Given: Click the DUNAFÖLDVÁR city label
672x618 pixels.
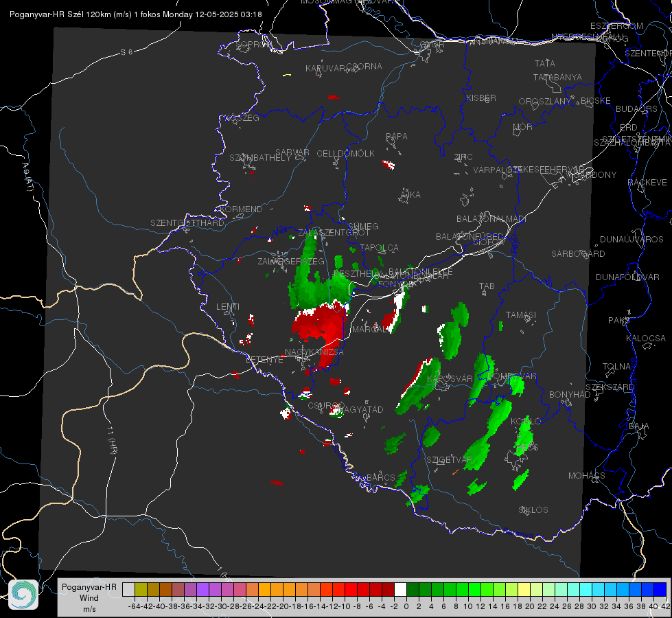Looking at the screenshot, I should pyautogui.click(x=627, y=277).
